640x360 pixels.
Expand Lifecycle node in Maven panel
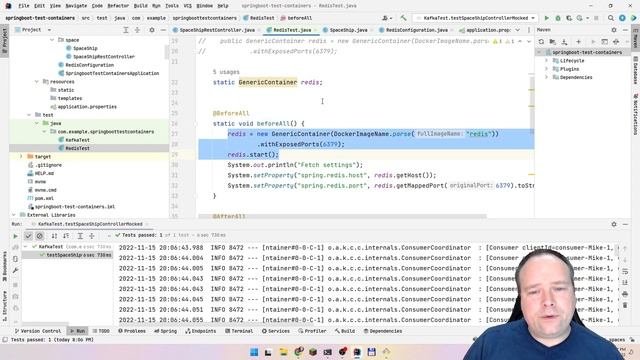tap(547, 60)
